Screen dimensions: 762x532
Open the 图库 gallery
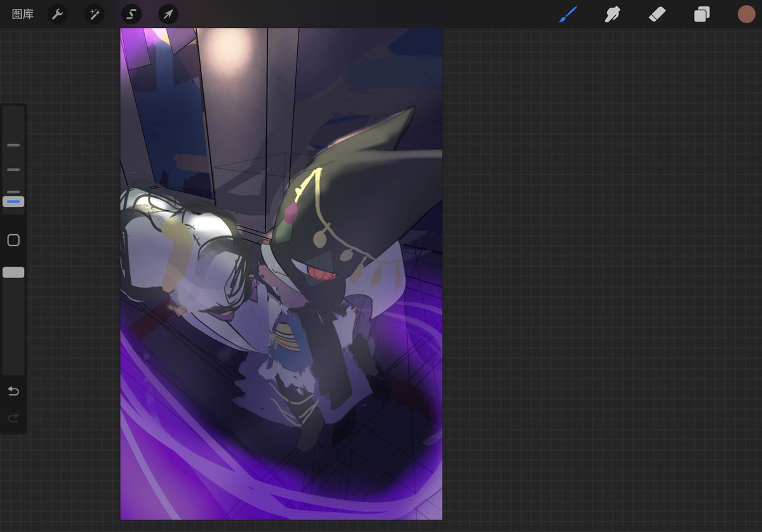(23, 14)
